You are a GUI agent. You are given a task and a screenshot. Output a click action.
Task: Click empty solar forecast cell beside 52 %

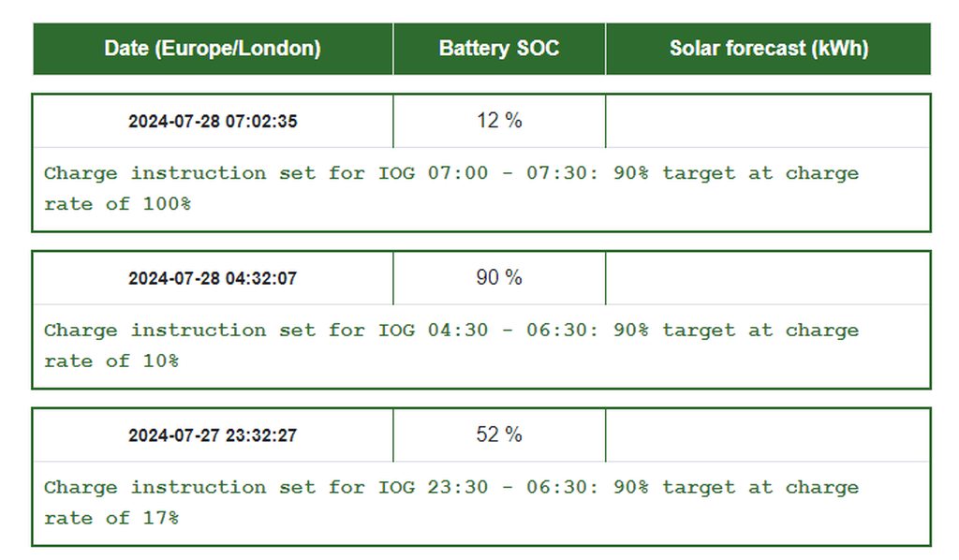[x=768, y=435]
